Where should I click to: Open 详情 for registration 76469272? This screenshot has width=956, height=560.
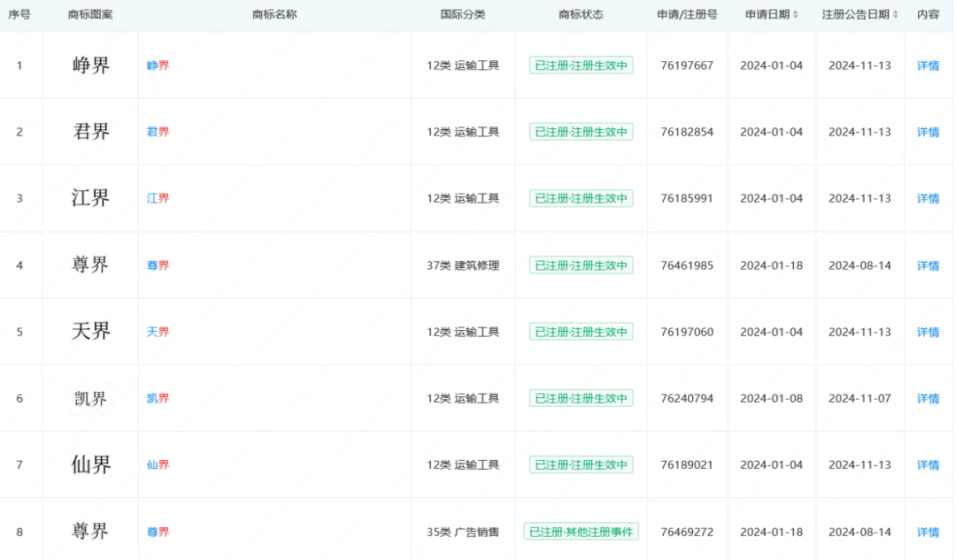point(928,532)
